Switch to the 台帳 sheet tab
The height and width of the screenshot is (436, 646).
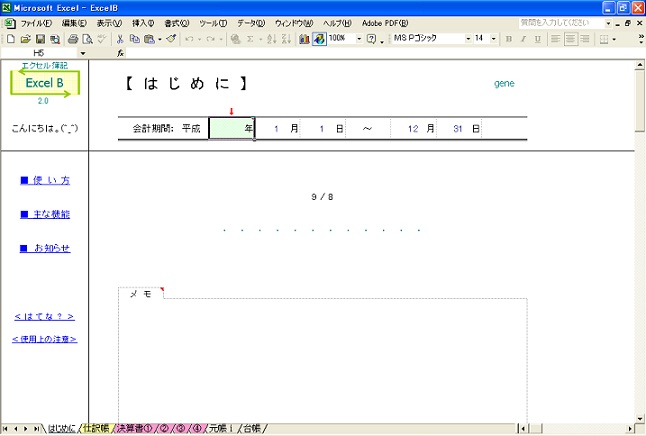click(252, 429)
